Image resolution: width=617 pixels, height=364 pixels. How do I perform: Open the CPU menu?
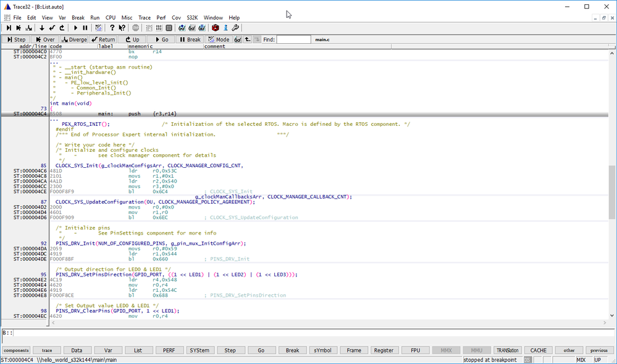point(111,18)
